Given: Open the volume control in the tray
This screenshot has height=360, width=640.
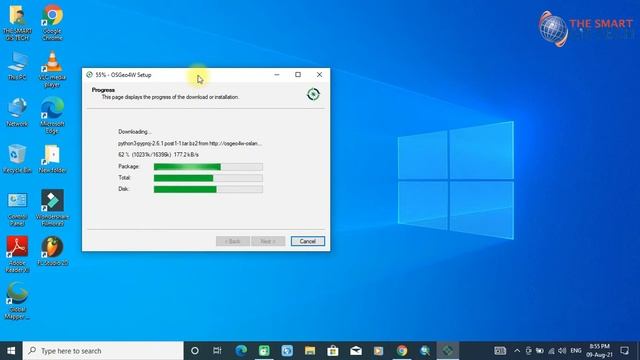Looking at the screenshot, I should (562, 351).
